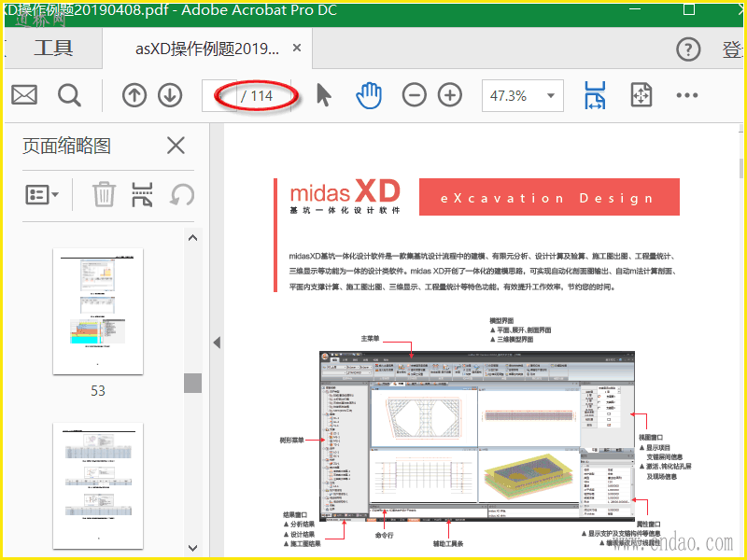Click thumbnail scrollbar up arrow

coord(192,238)
